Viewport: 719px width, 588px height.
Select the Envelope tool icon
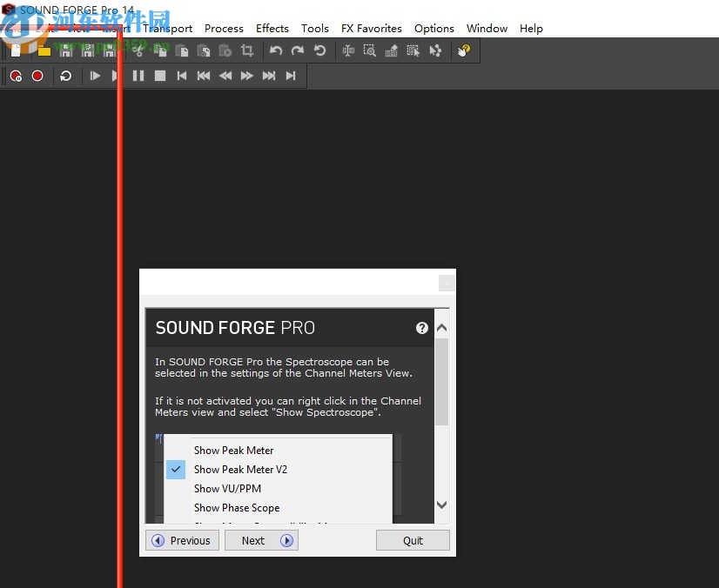(435, 50)
